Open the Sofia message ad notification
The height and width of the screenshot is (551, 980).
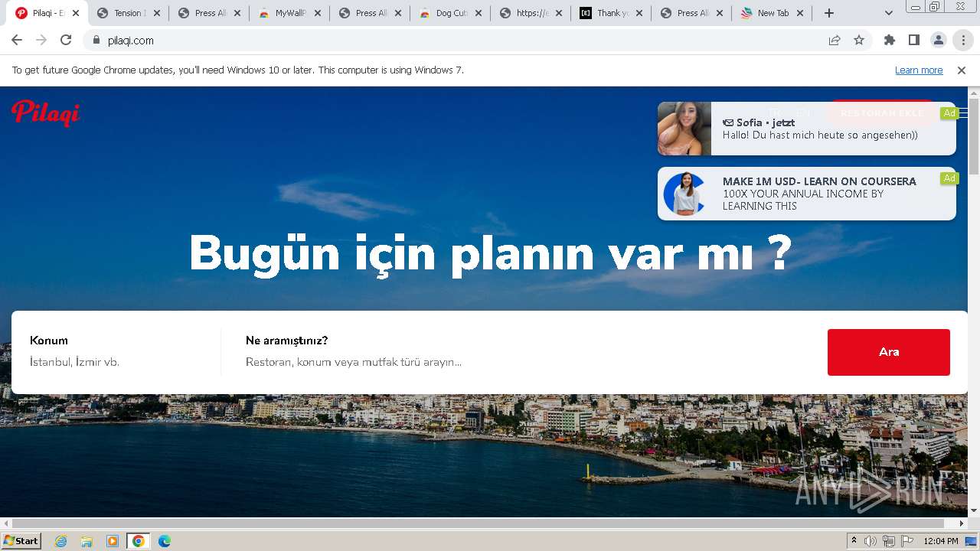pos(806,129)
